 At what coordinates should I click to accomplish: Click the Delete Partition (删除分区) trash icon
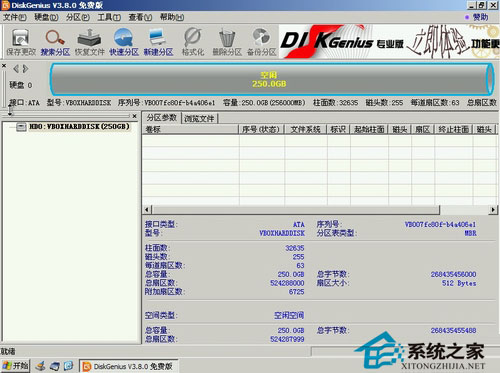[x=227, y=41]
